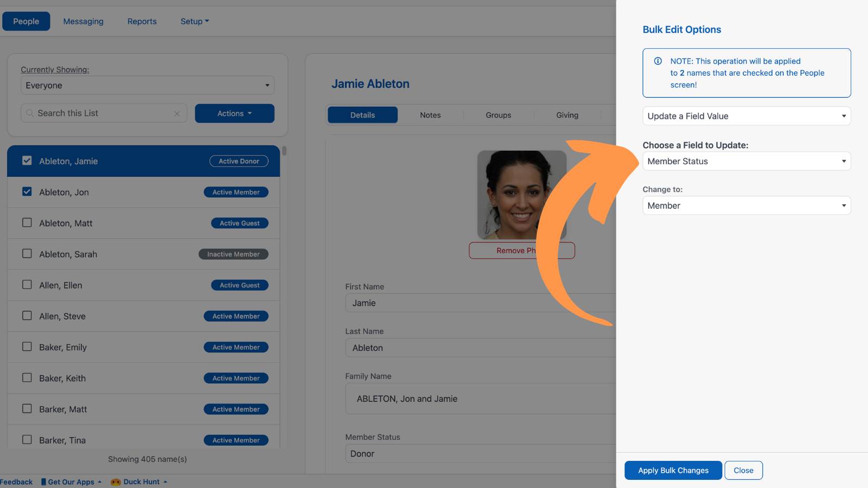Check the Barker, Tina checkbox
The width and height of the screenshot is (868, 488).
[x=27, y=439]
